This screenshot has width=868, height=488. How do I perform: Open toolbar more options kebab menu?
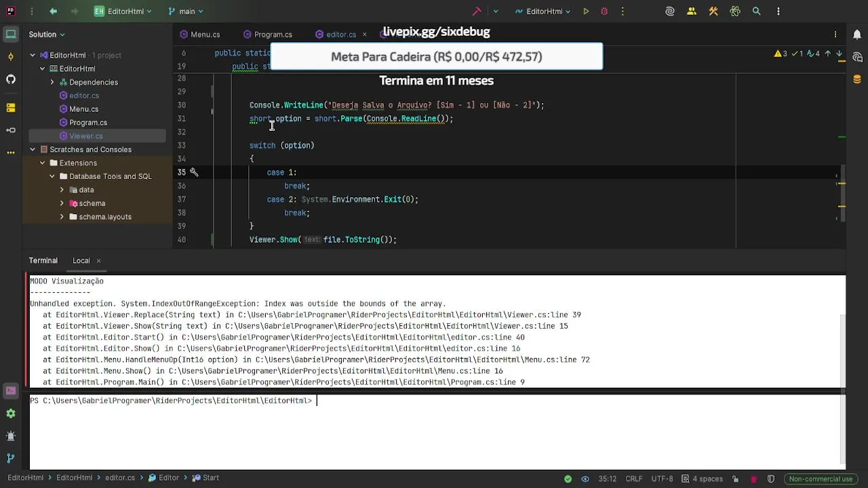[x=778, y=12]
